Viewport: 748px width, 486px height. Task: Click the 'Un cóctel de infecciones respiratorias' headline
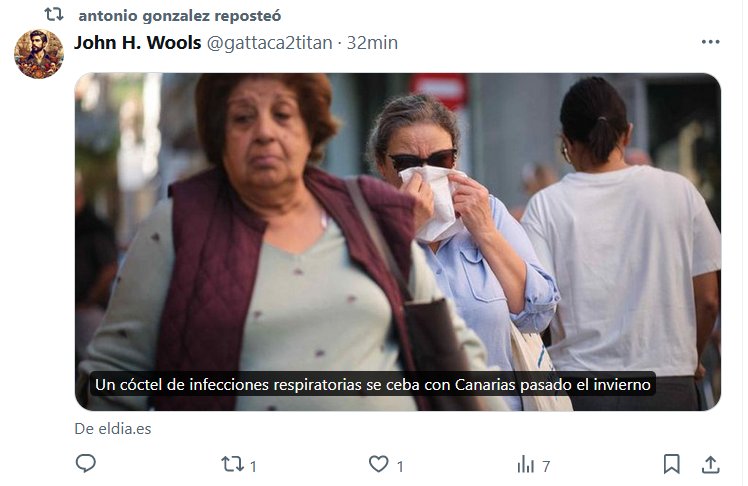(373, 384)
